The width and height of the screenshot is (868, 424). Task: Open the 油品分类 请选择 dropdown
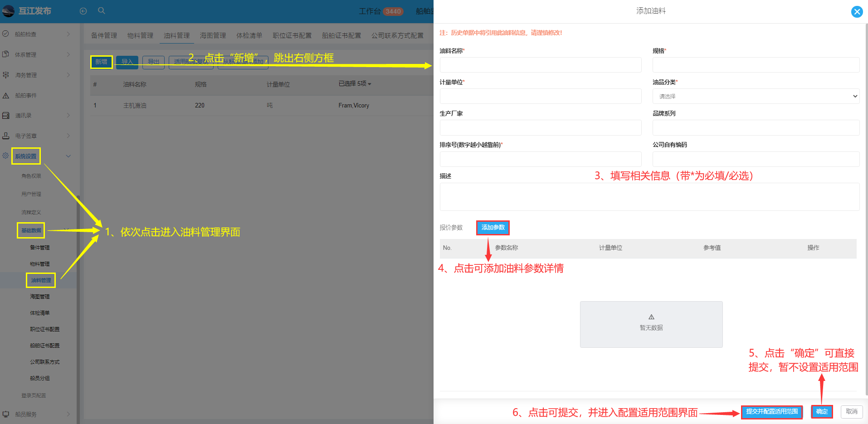point(756,96)
